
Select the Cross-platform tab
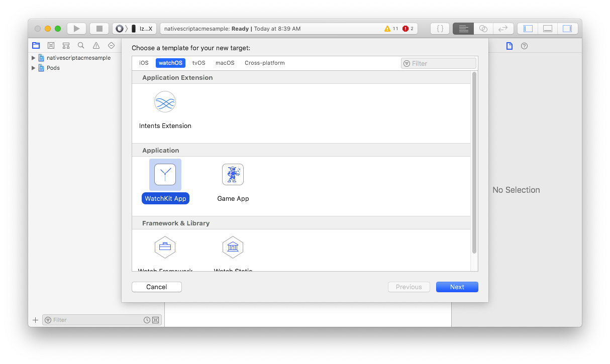coord(264,63)
